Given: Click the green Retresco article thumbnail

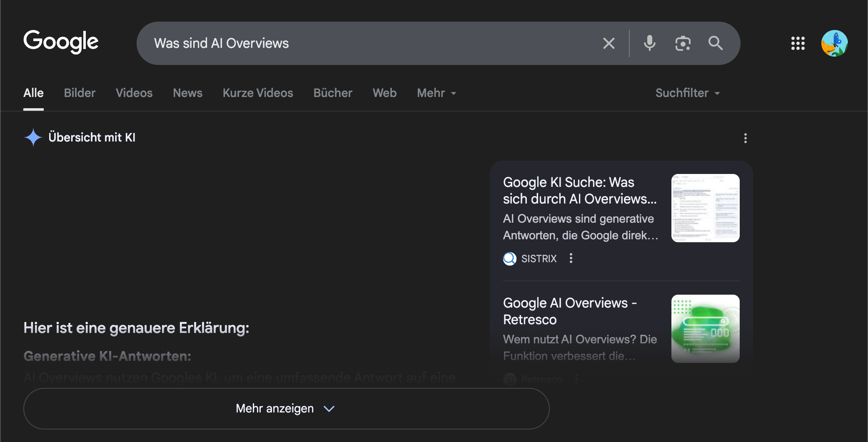Looking at the screenshot, I should tap(705, 328).
